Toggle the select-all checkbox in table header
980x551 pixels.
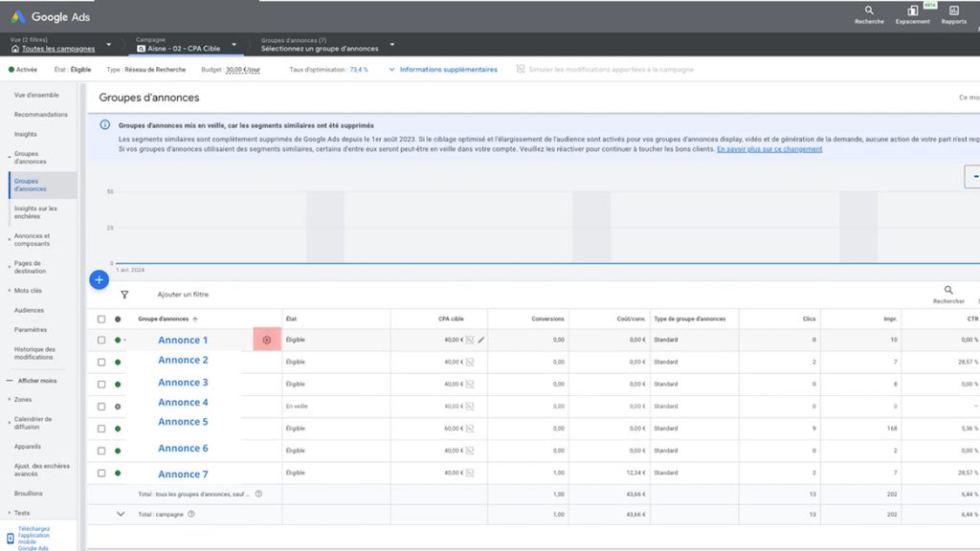(x=101, y=320)
